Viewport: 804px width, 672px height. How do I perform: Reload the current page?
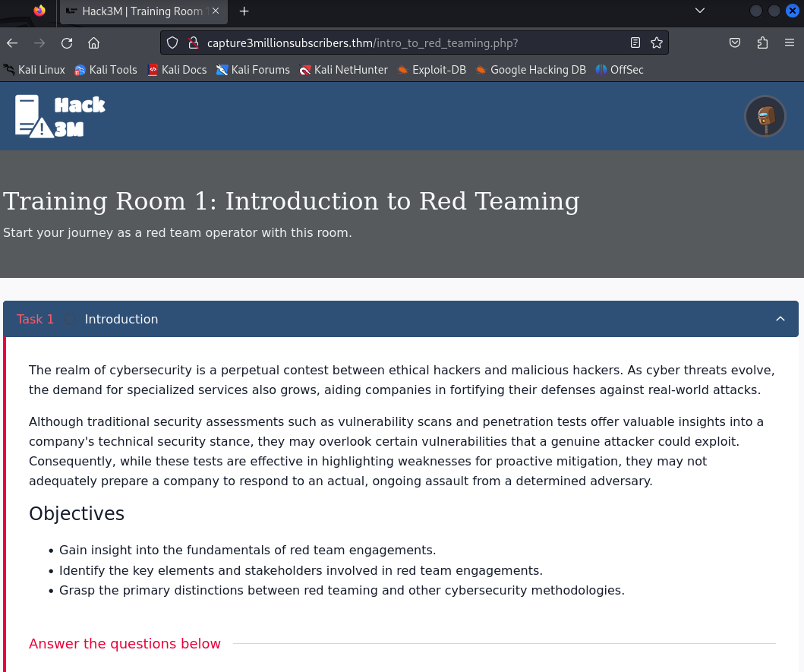(67, 43)
